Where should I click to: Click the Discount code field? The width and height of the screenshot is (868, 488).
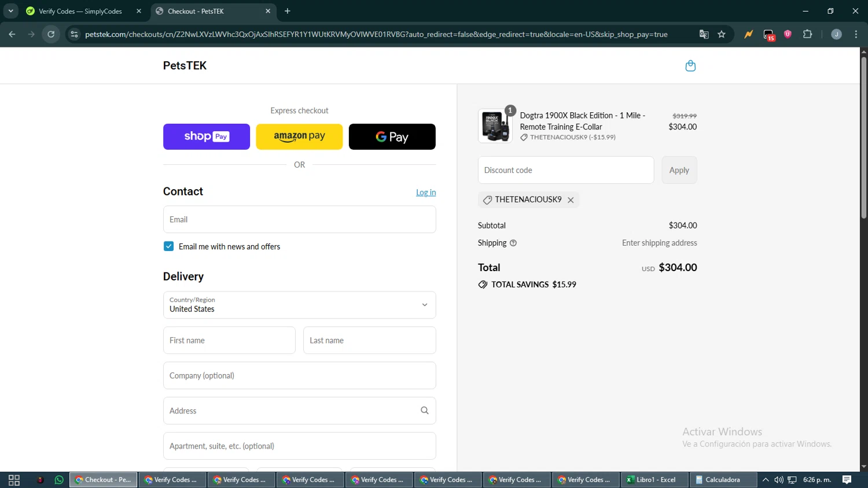coord(566,170)
